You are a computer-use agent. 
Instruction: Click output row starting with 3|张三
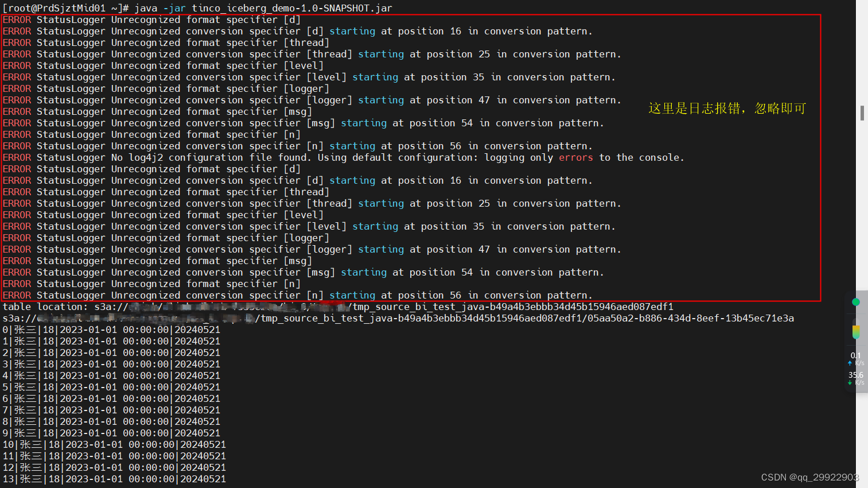pyautogui.click(x=111, y=364)
